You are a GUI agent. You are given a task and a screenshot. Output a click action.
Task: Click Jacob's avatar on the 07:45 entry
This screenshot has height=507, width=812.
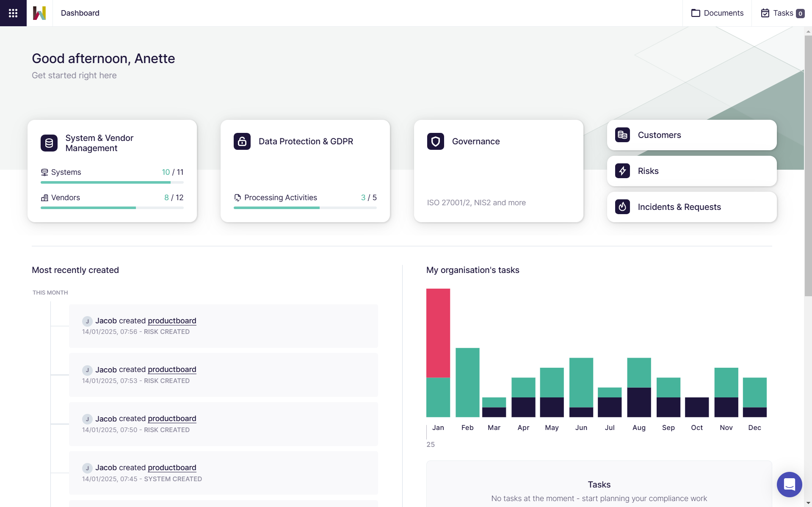tap(87, 468)
